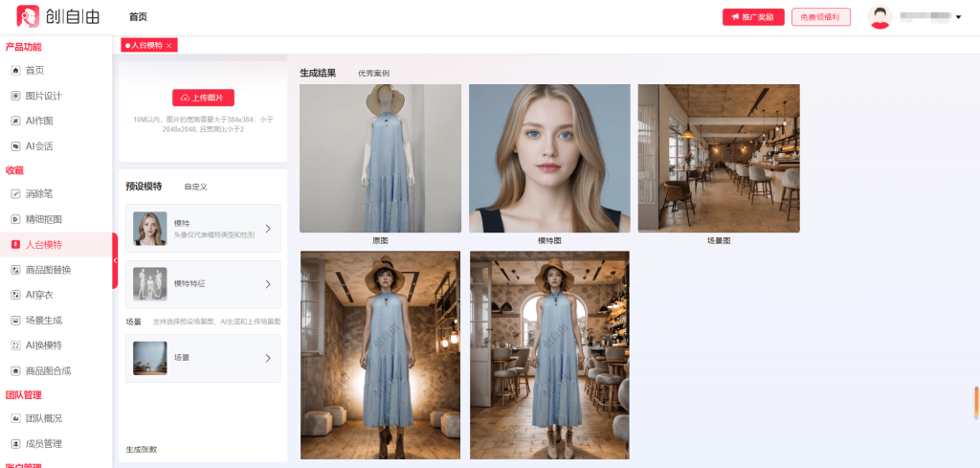Click the 创自由 logo
The height and width of the screenshot is (468, 980).
56,16
